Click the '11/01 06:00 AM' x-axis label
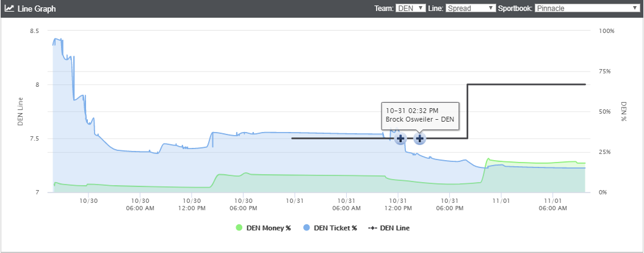This screenshot has width=644, height=253. point(553,205)
